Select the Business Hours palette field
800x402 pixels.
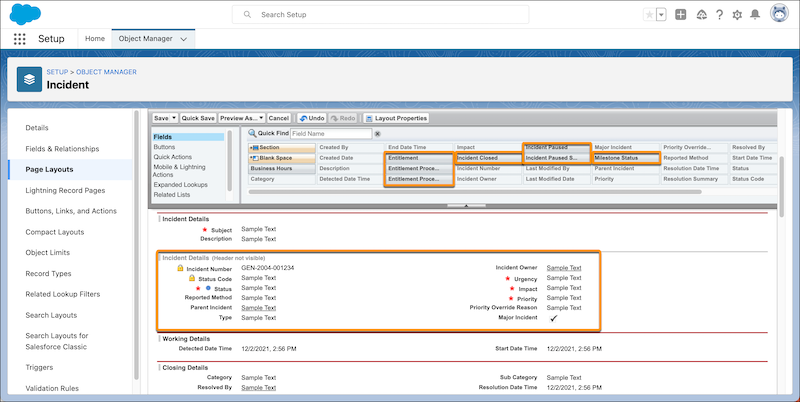(282, 168)
